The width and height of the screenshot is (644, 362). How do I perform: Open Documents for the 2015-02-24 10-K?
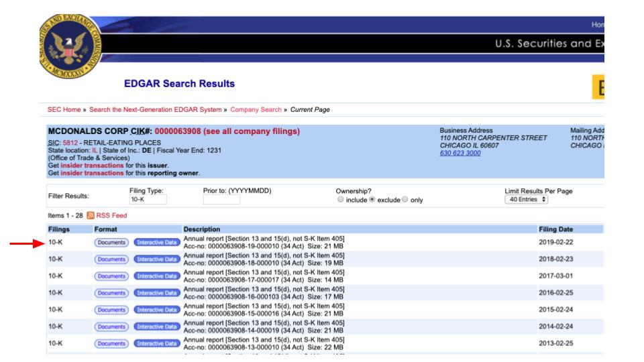[x=111, y=310]
